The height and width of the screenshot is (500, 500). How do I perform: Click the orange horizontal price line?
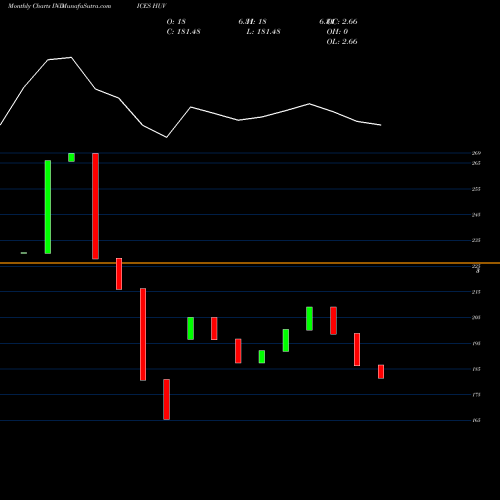pyautogui.click(x=250, y=263)
